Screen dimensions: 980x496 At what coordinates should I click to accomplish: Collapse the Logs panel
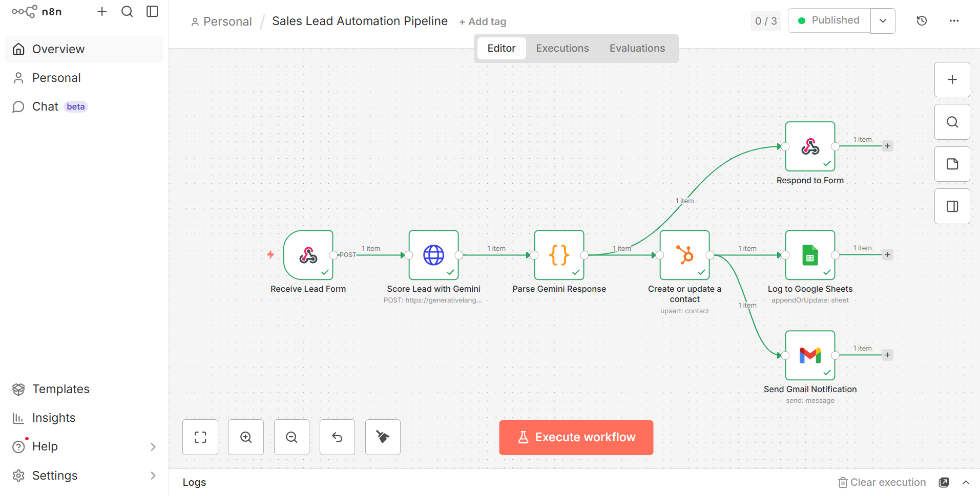[967, 482]
